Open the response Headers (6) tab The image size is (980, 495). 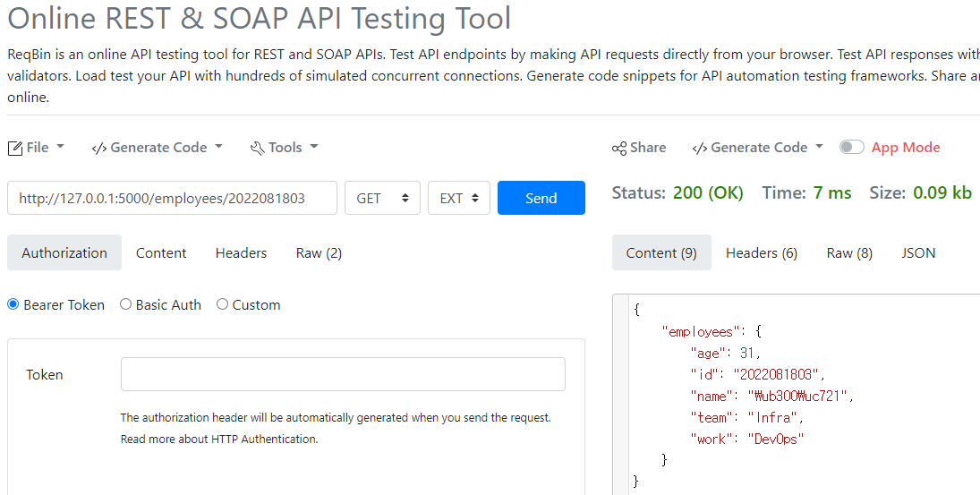click(762, 252)
